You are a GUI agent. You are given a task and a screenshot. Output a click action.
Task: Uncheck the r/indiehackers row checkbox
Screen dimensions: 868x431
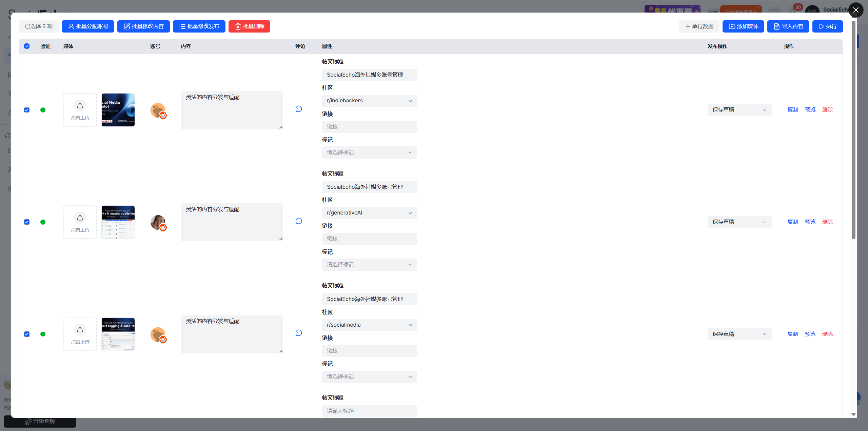tap(27, 110)
